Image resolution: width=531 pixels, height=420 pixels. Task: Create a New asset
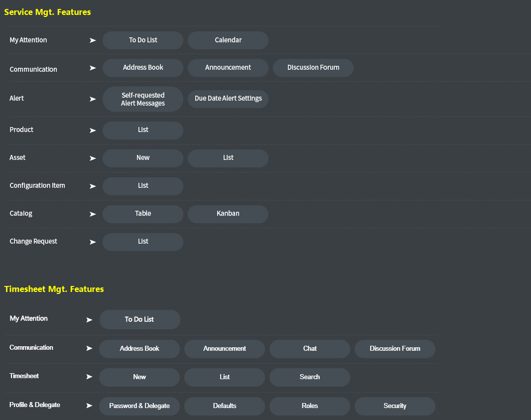tap(143, 158)
